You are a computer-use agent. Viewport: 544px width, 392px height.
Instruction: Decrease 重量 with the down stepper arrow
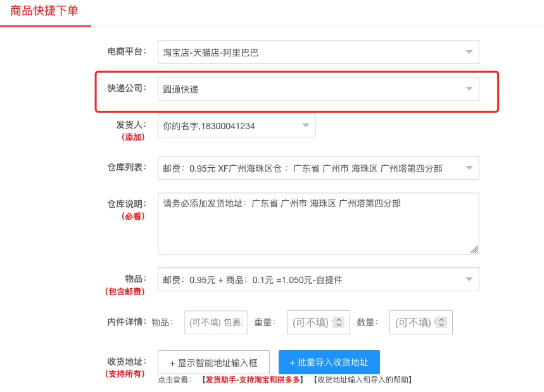pyautogui.click(x=339, y=326)
